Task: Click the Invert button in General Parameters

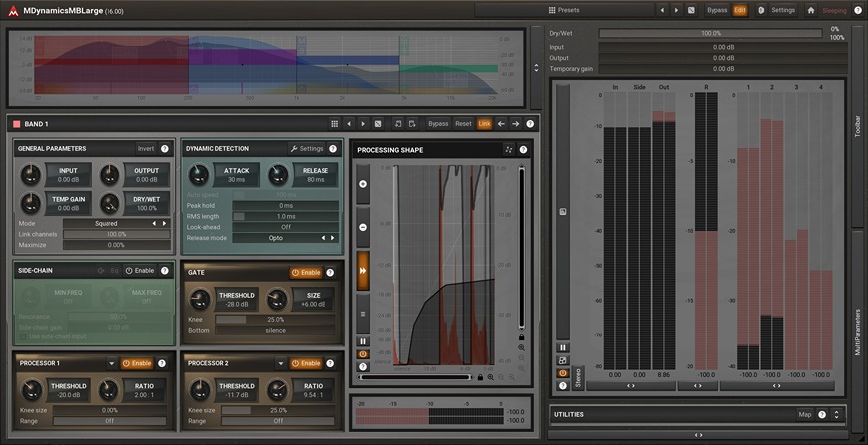Action: pyautogui.click(x=146, y=148)
